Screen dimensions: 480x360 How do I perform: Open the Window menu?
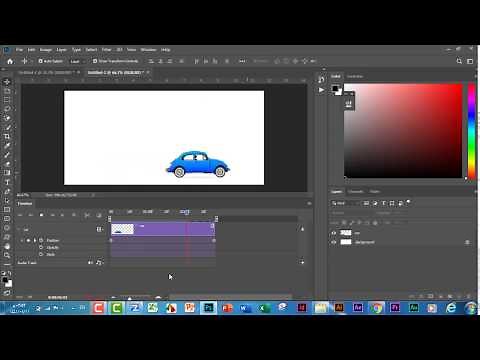coord(148,50)
